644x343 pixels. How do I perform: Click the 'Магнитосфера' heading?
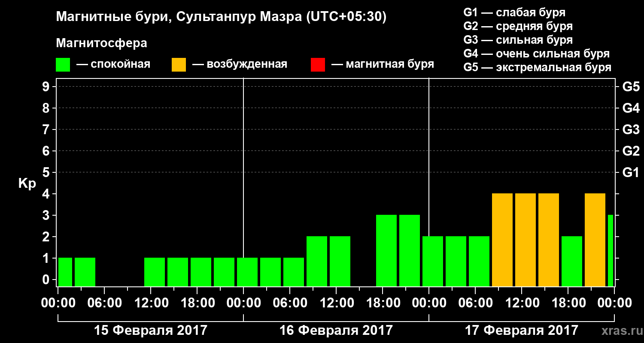[x=101, y=43]
